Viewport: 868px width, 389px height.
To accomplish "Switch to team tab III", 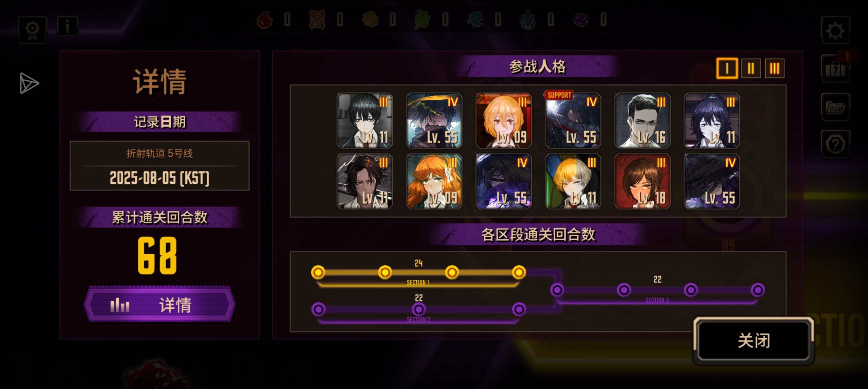I will point(775,68).
